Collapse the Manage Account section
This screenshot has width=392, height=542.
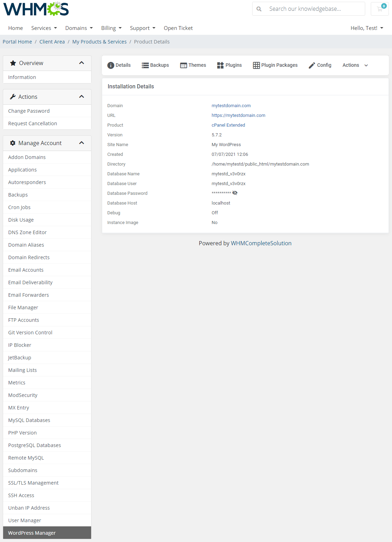click(81, 143)
